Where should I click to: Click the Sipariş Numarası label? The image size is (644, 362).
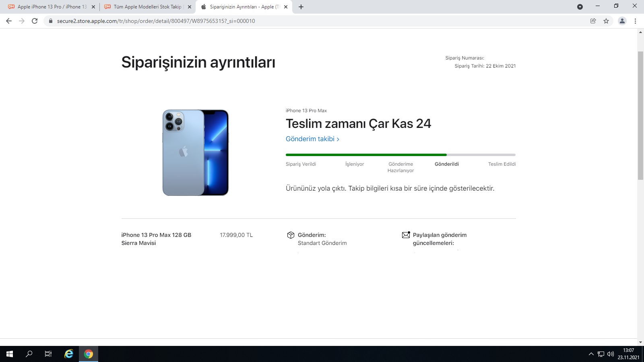(464, 58)
